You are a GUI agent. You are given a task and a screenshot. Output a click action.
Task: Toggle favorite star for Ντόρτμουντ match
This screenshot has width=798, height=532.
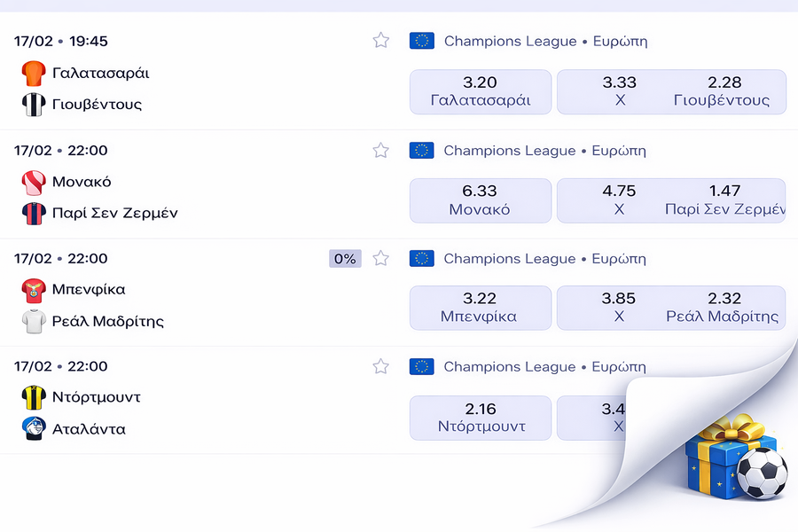tap(381, 366)
